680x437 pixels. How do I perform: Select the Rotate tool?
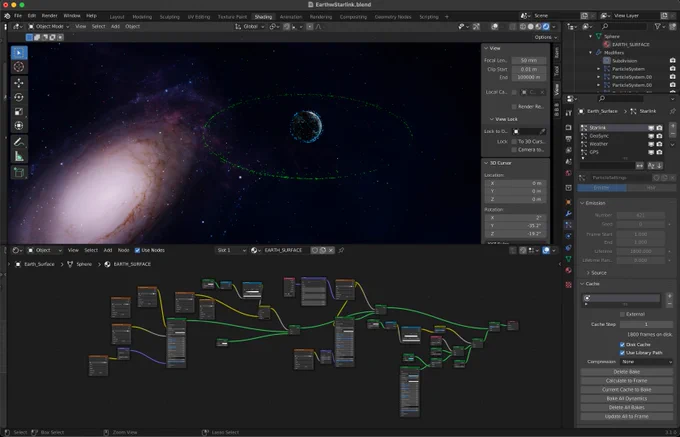[19, 97]
